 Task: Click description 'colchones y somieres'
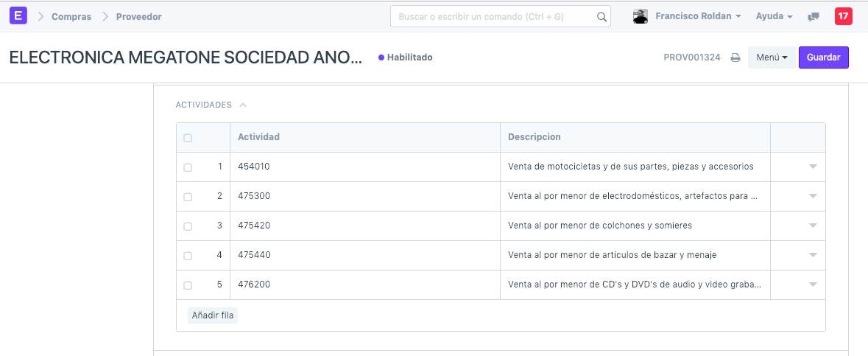pyautogui.click(x=599, y=225)
